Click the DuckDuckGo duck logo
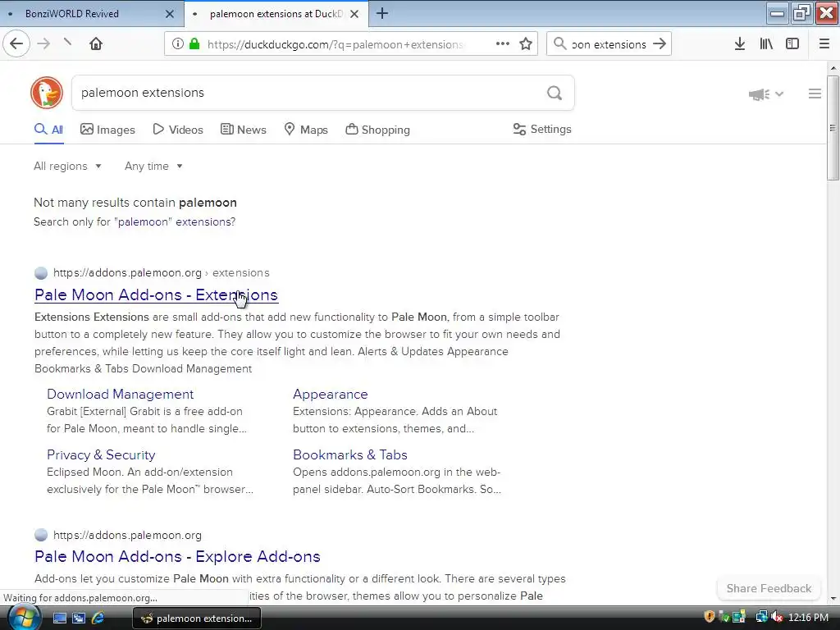 (47, 92)
